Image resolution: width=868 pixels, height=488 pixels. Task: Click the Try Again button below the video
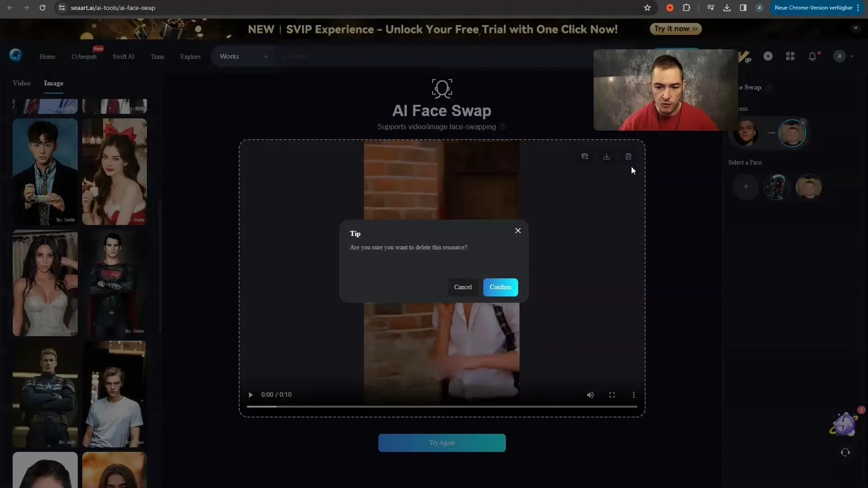[x=442, y=443]
